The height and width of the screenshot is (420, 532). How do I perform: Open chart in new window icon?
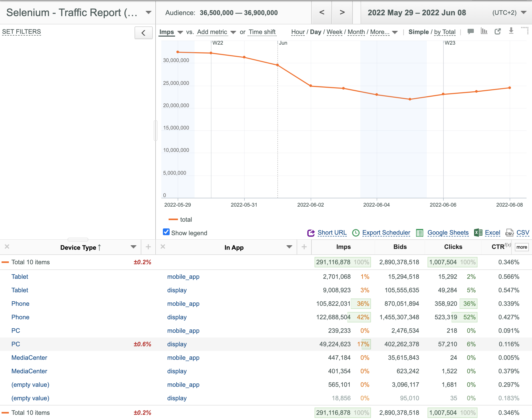click(498, 31)
